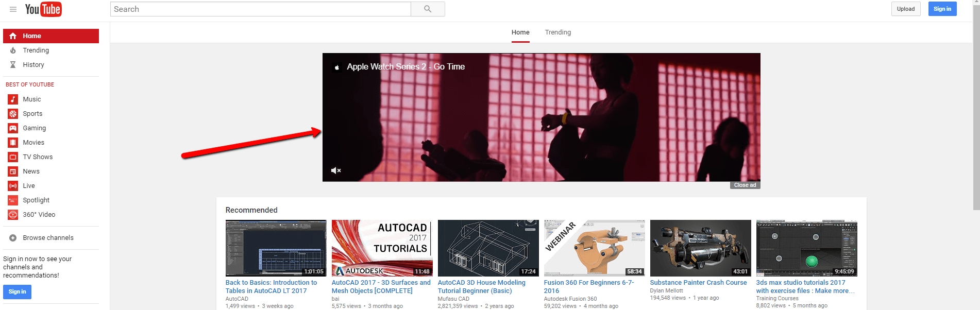Open Substance Painter Crash Course thumbnail

pos(700,248)
